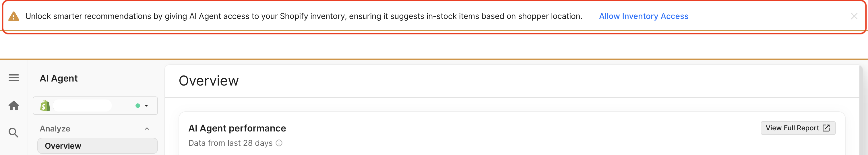Click the orange warning triangle icon
Image resolution: width=868 pixels, height=155 pixels.
click(x=14, y=17)
